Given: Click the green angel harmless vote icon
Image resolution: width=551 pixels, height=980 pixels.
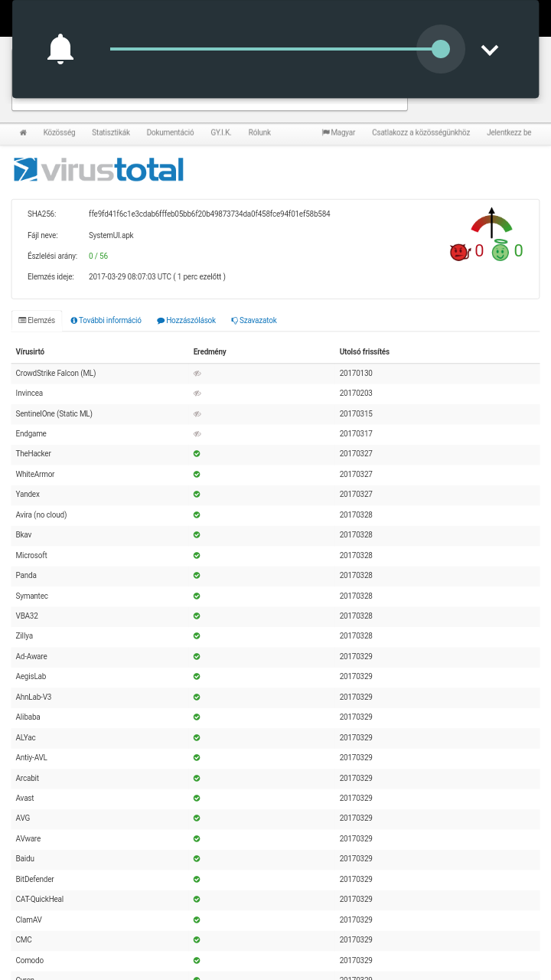Looking at the screenshot, I should tap(500, 250).
